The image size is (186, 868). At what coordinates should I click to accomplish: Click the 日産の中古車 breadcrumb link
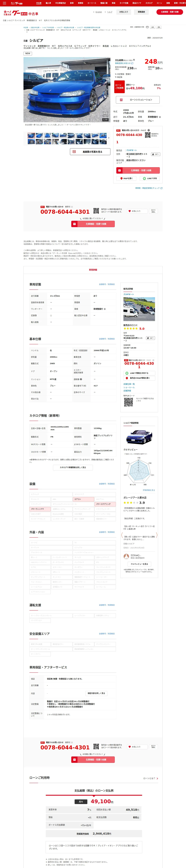(35, 27)
